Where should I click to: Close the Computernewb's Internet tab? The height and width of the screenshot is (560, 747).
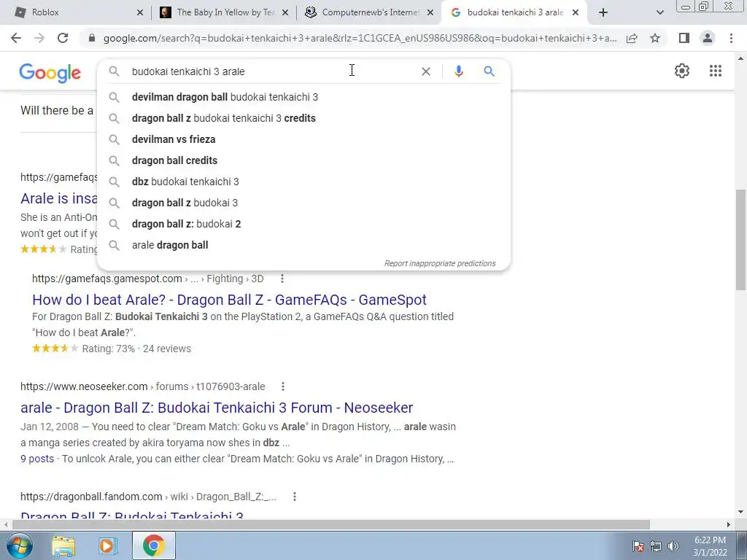[430, 13]
